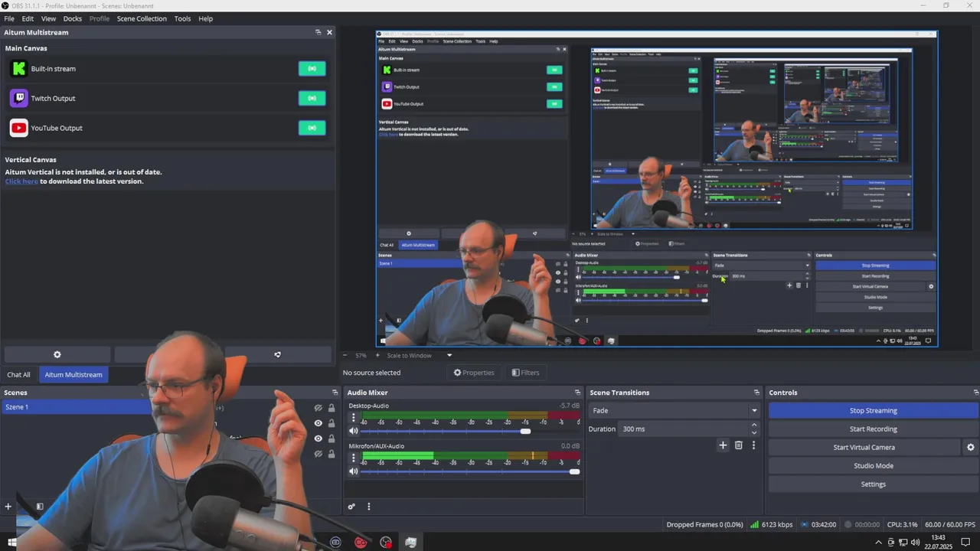Zoom out preview with minus icon

[345, 356]
